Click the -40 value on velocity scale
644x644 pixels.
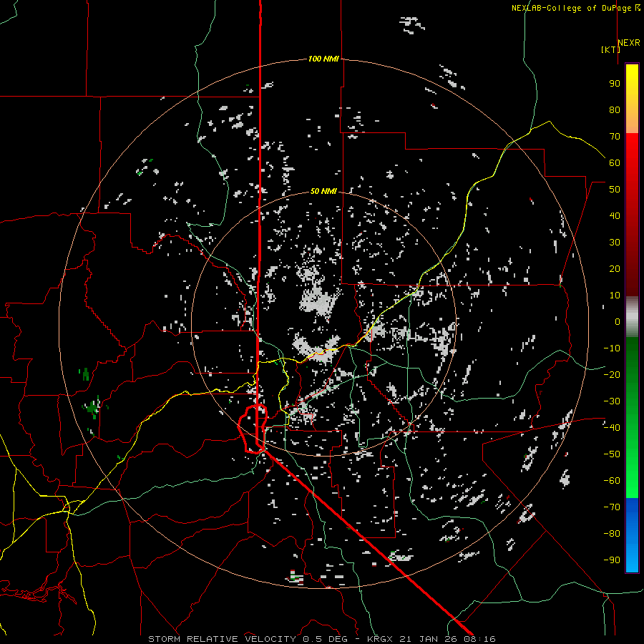click(x=612, y=428)
